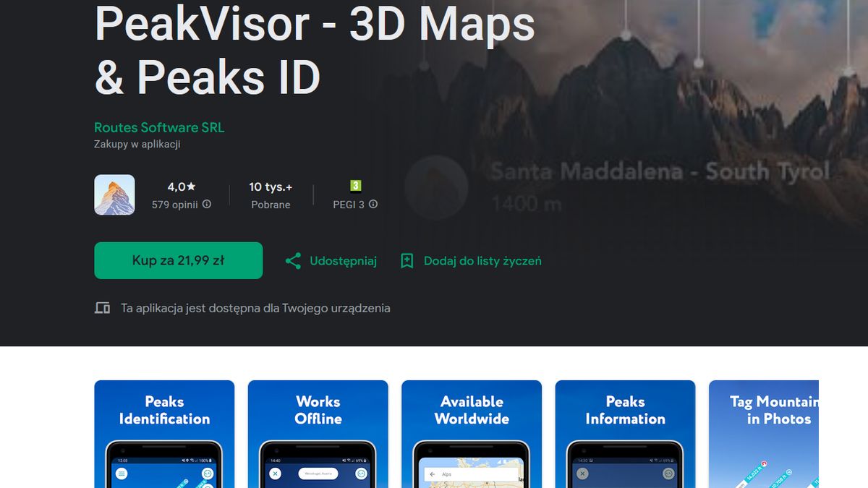Click the Santa Maddalena - South Tyrol caption
The width and height of the screenshot is (868, 488).
(x=660, y=172)
